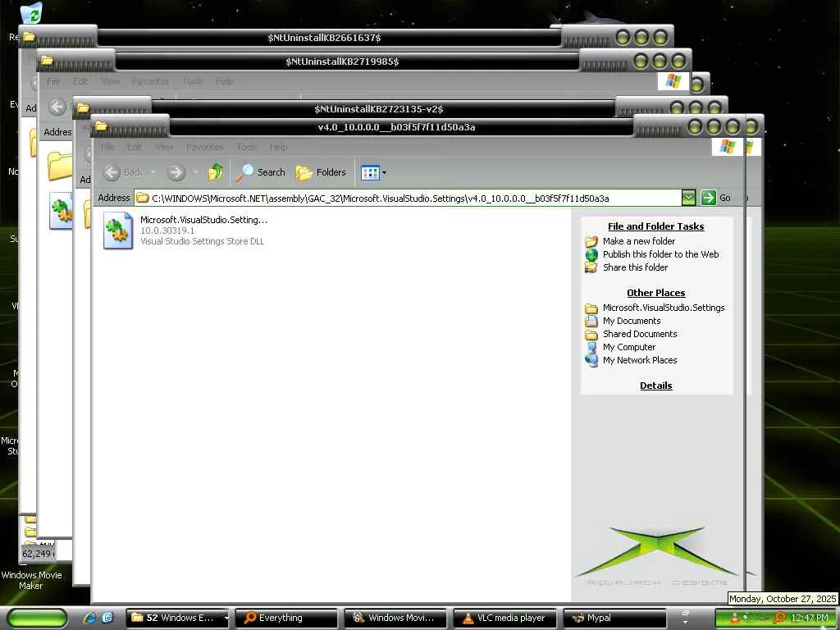Screen dimensions: 840x630
Task: Click the green Go arrow button
Action: [708, 198]
